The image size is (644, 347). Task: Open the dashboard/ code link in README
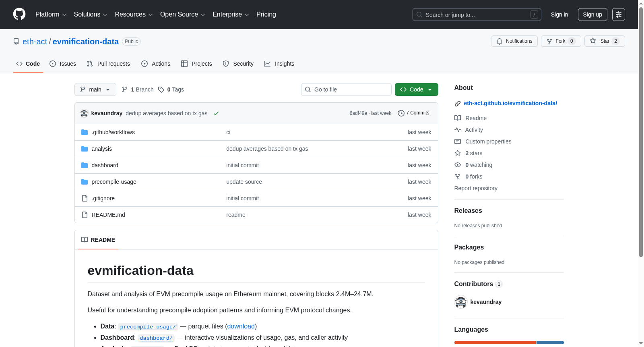point(156,338)
